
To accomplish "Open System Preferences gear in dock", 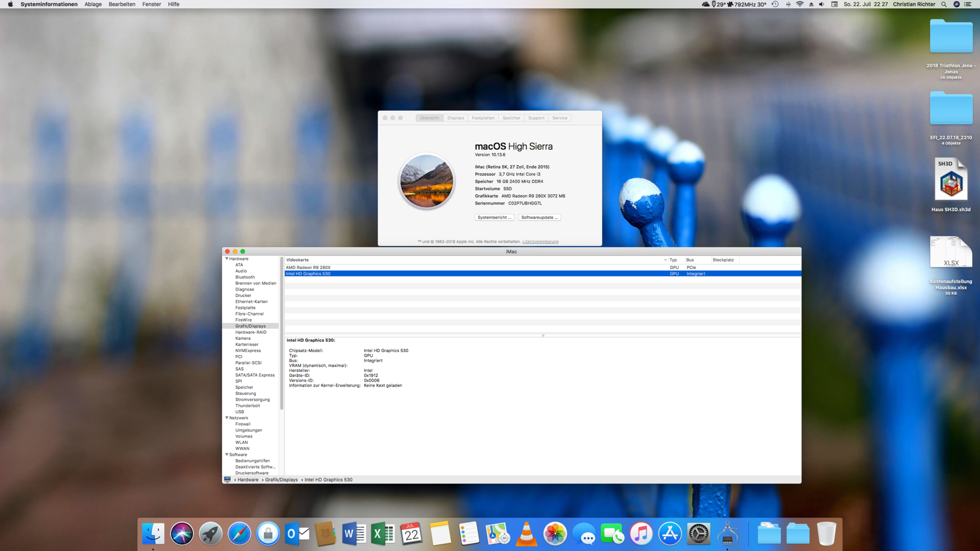I will coord(698,534).
